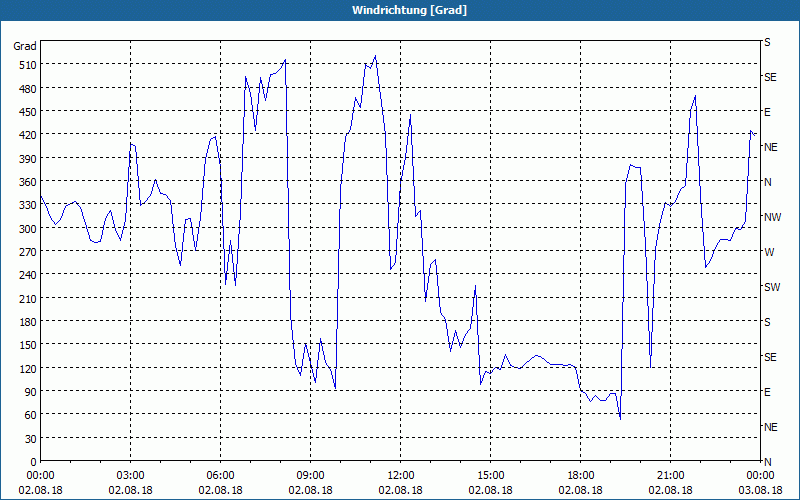The width and height of the screenshot is (800, 500).
Task: Click the 30 degree axis label
Action: click(x=31, y=438)
